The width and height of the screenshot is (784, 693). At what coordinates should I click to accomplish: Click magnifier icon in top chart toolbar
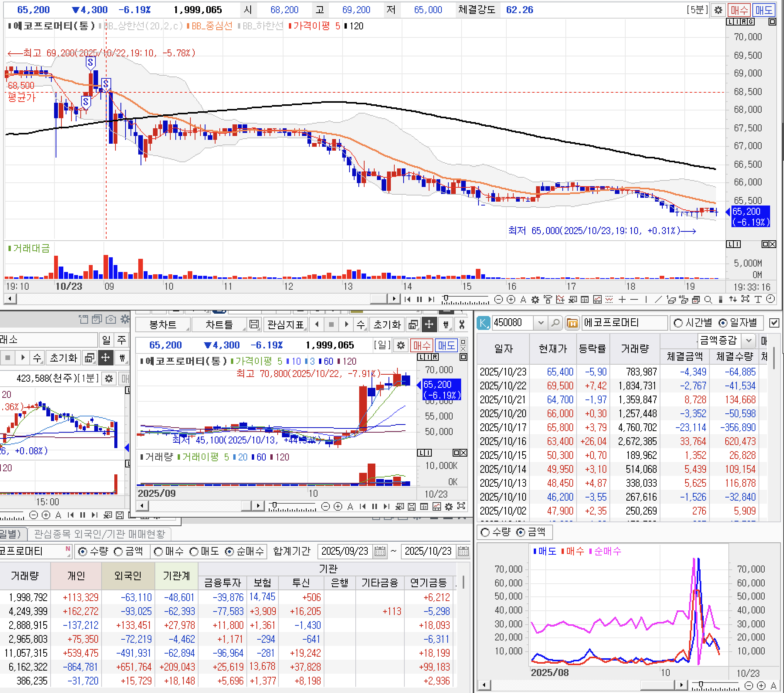click(x=708, y=299)
